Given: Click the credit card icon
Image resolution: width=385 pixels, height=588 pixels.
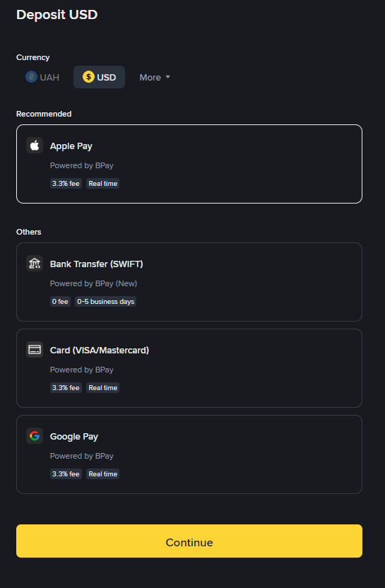Looking at the screenshot, I should 35,350.
